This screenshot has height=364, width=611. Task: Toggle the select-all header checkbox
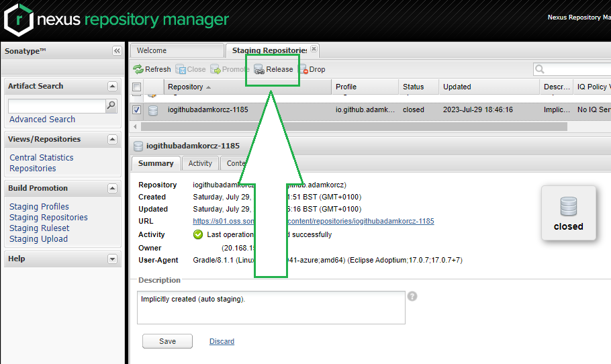click(136, 87)
